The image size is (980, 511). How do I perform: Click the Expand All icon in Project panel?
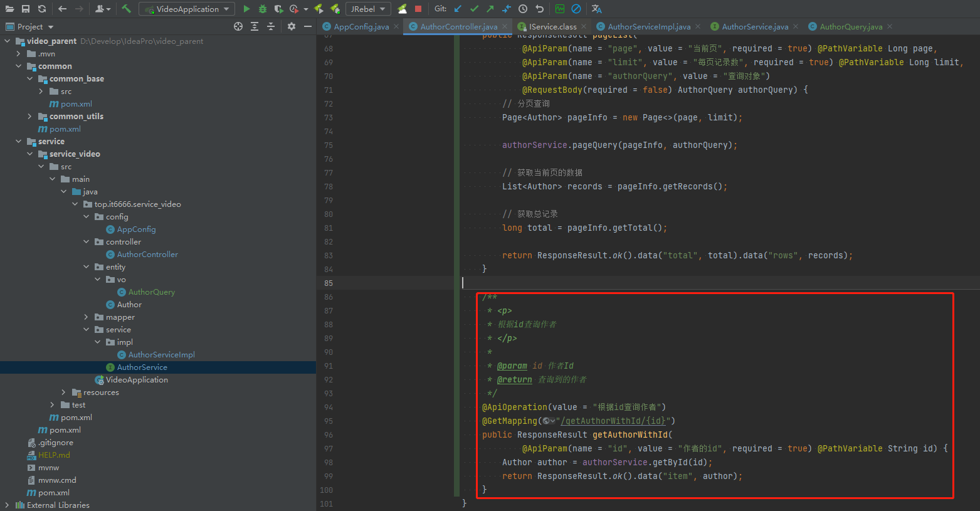pyautogui.click(x=255, y=26)
